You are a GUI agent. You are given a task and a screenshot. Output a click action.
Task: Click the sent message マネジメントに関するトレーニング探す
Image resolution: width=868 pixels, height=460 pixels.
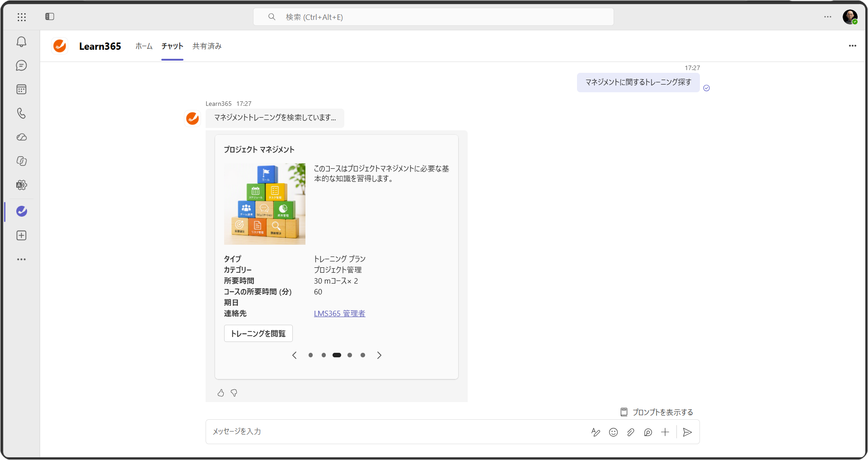638,82
